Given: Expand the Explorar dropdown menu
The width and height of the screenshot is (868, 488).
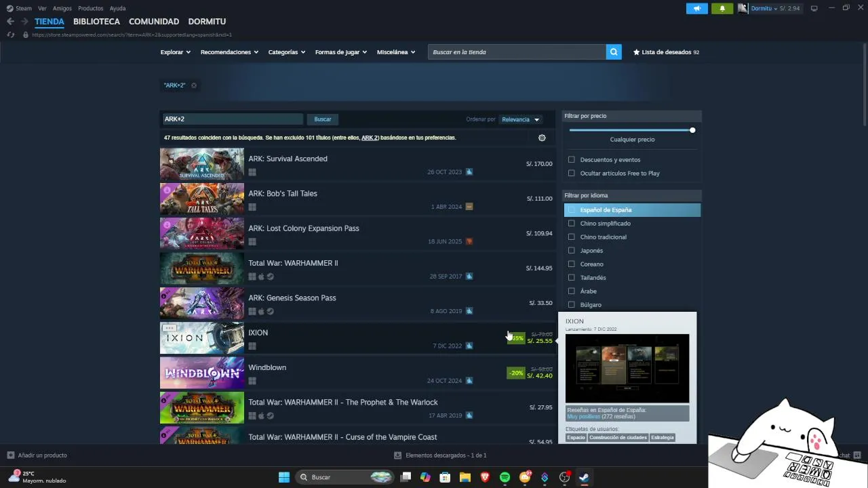Looking at the screenshot, I should click(176, 52).
